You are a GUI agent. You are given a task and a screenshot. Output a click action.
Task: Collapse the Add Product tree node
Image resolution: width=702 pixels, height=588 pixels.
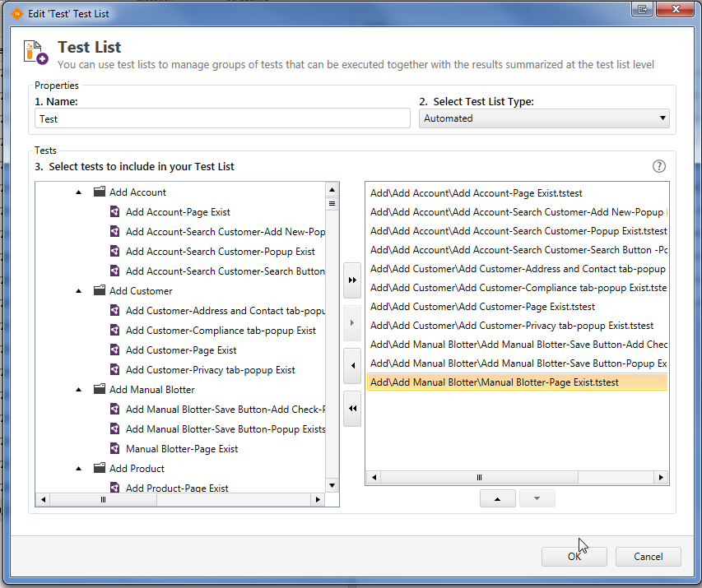tap(79, 469)
